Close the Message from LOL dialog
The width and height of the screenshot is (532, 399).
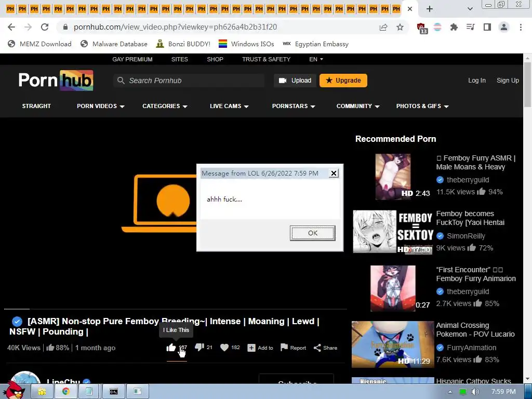(x=334, y=174)
